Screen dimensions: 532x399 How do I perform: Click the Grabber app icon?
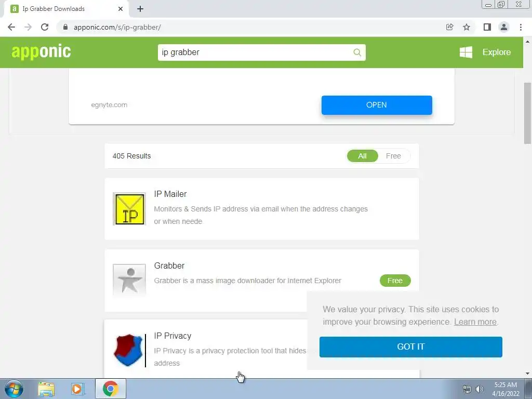click(x=129, y=280)
